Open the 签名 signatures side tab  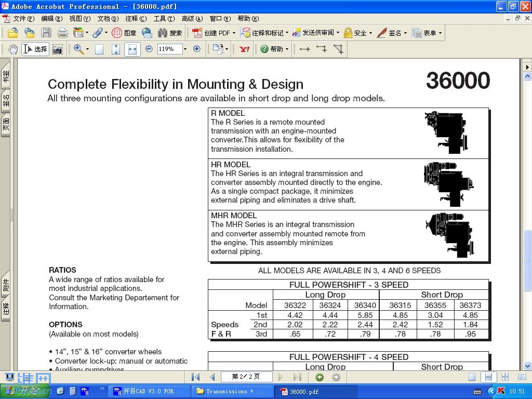(6, 101)
